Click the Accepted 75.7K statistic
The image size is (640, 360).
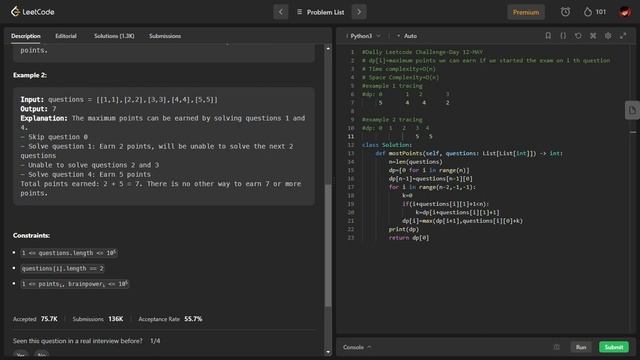35,319
